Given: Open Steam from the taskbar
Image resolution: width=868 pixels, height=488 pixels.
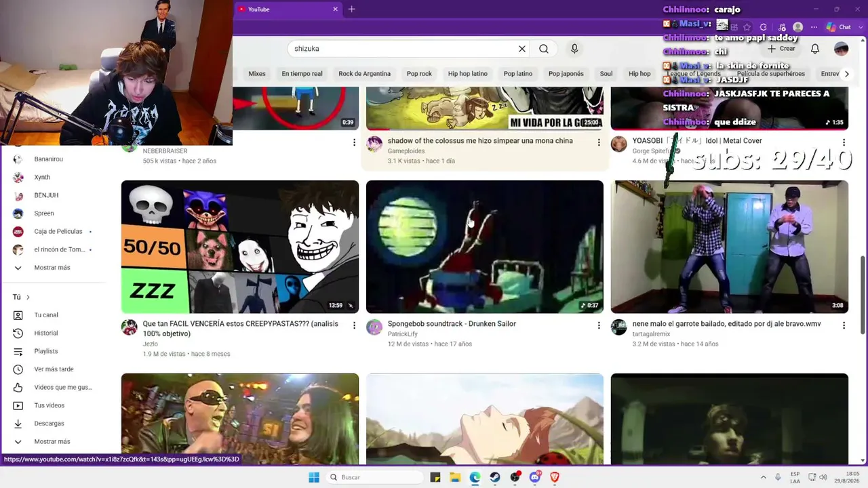Looking at the screenshot, I should 495,477.
